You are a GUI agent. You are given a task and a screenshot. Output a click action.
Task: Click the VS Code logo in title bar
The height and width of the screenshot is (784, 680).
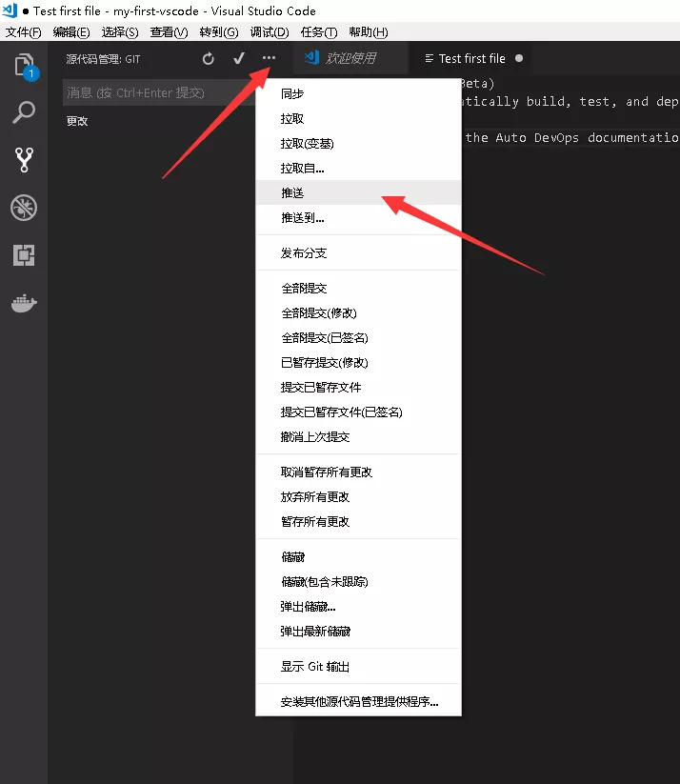10,10
